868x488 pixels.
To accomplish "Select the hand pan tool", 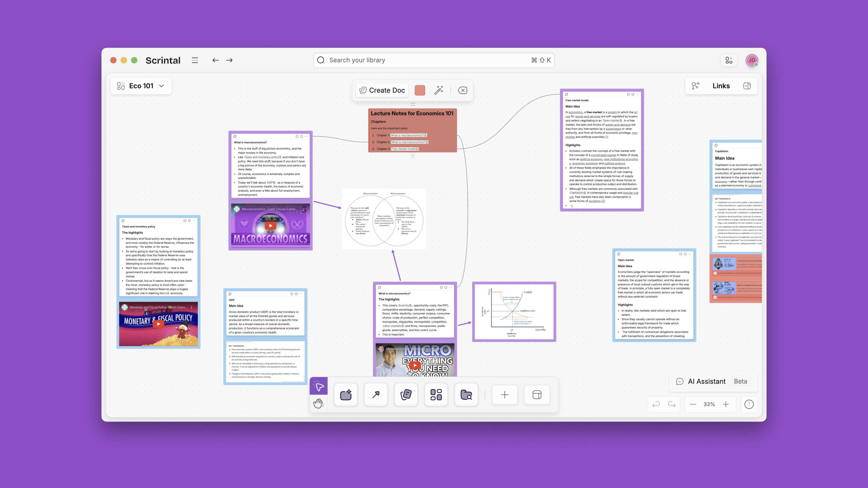I will (x=318, y=403).
